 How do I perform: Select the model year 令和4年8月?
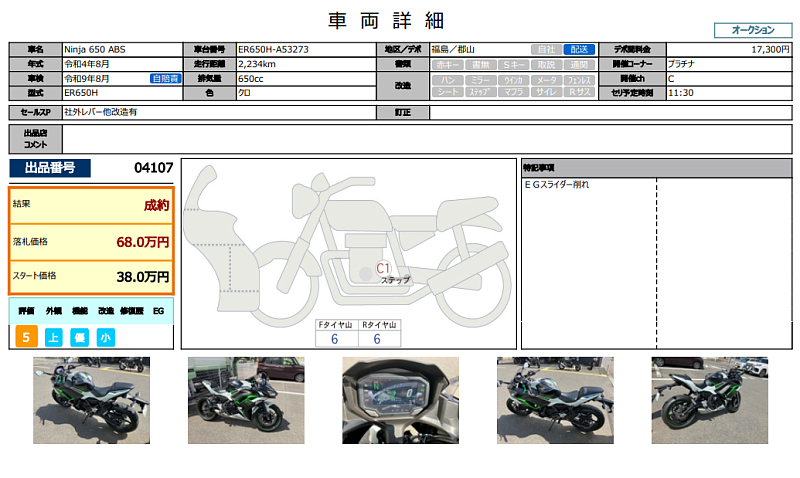pos(87,64)
